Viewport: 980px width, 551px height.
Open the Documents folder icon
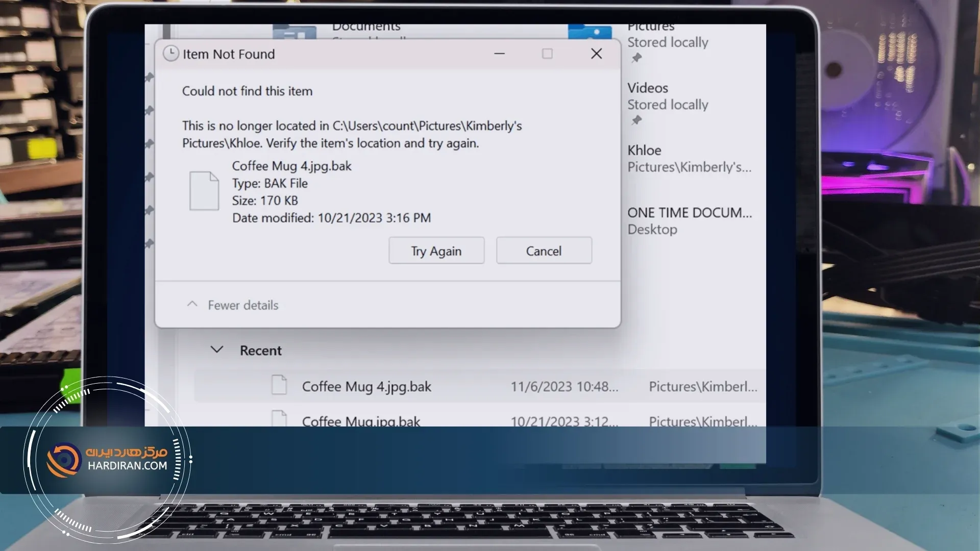294,32
